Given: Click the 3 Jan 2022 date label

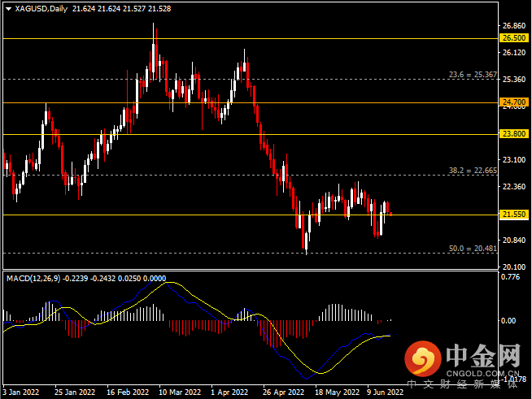Looking at the screenshot, I should point(21,392).
